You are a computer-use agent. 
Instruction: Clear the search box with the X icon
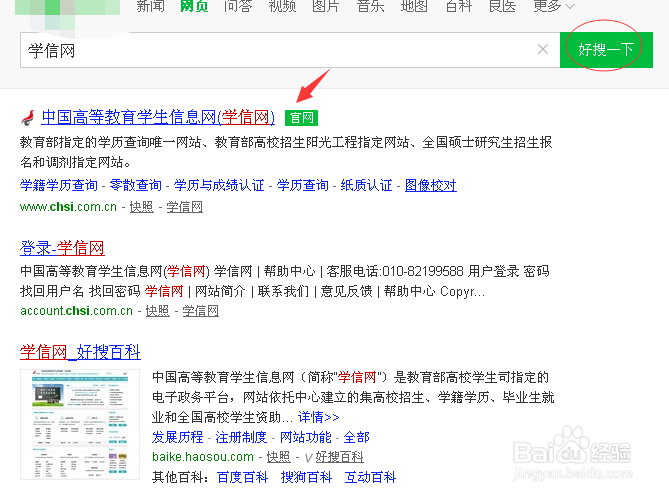tap(543, 49)
